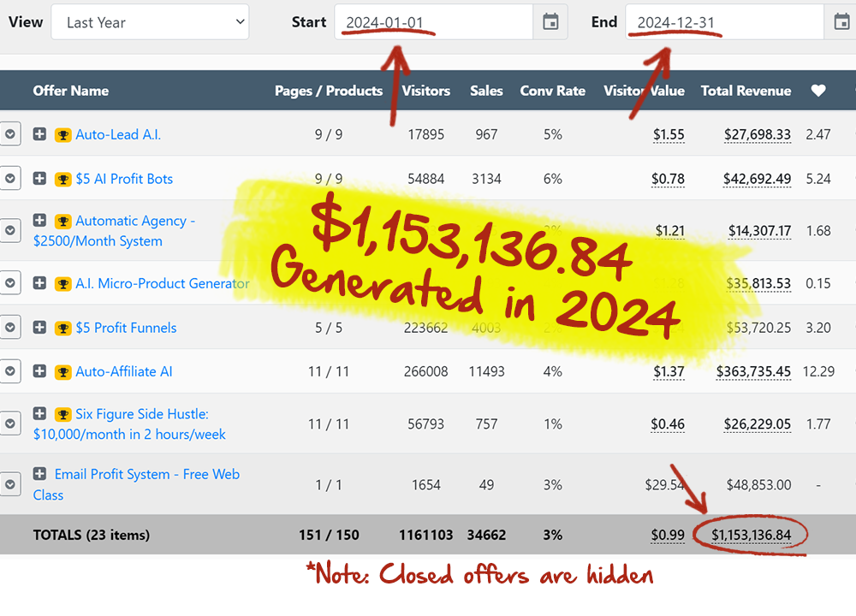Open the End date calendar picker
856x616 pixels.
(841, 22)
